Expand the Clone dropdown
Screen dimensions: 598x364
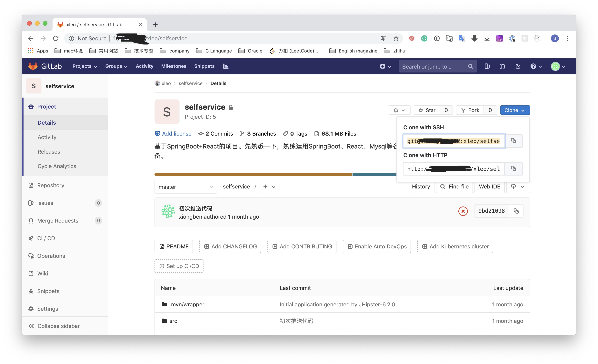(x=515, y=110)
